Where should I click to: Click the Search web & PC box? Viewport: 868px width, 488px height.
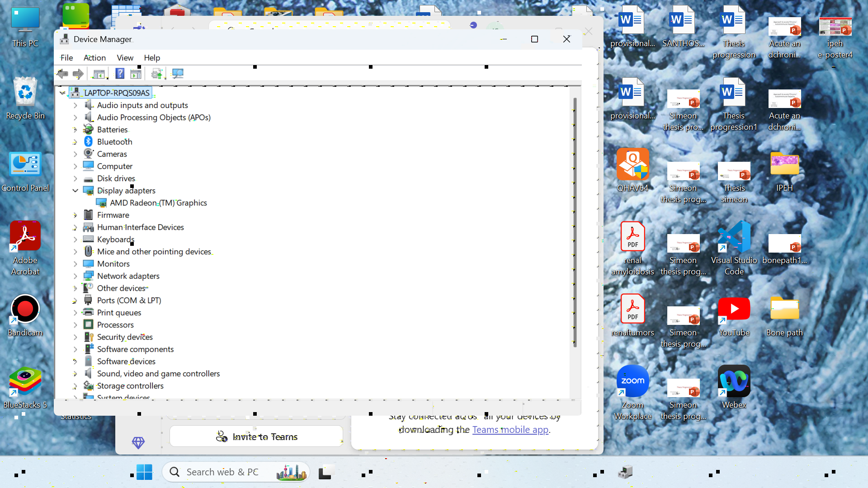222,472
